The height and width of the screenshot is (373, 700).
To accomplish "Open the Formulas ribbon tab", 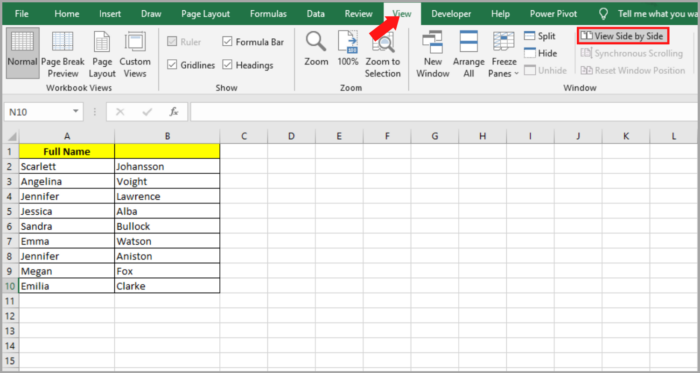I will coord(268,14).
